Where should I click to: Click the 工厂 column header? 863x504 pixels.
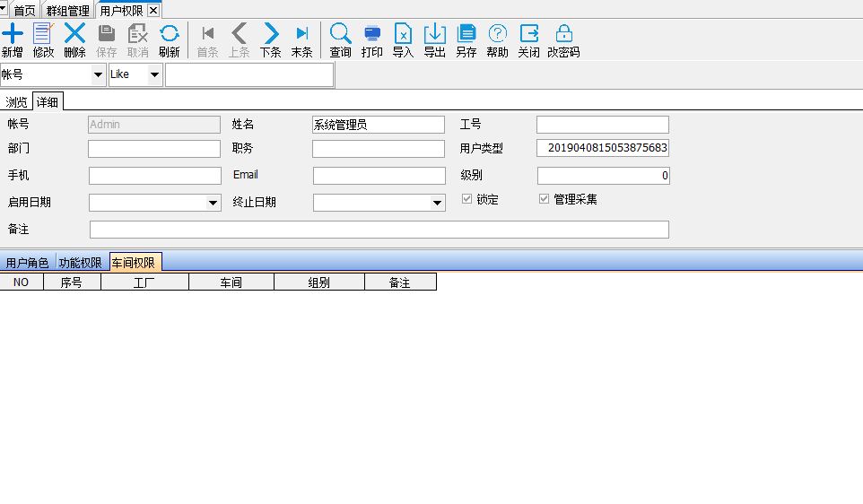coord(144,282)
